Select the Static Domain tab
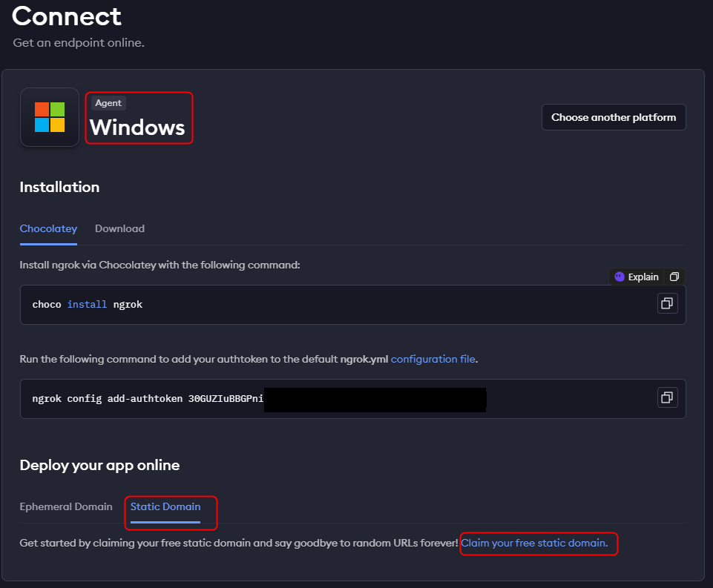Viewport: 713px width, 588px height. [165, 506]
